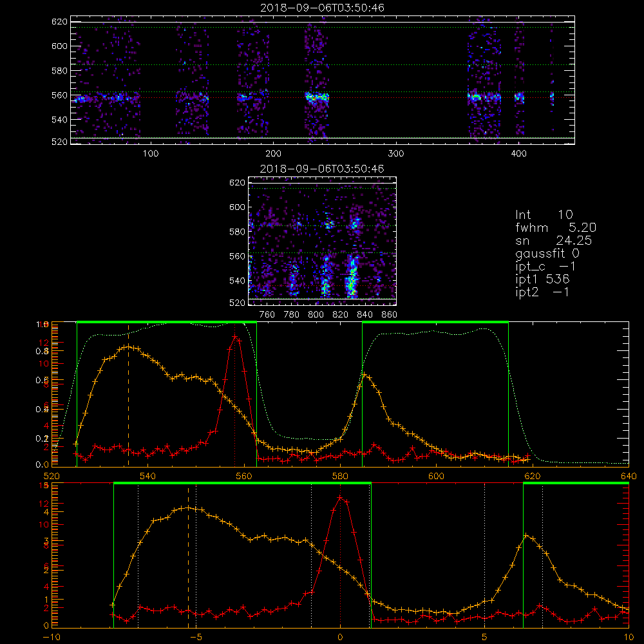Click the 'gaussfit 0' line

(x=547, y=253)
